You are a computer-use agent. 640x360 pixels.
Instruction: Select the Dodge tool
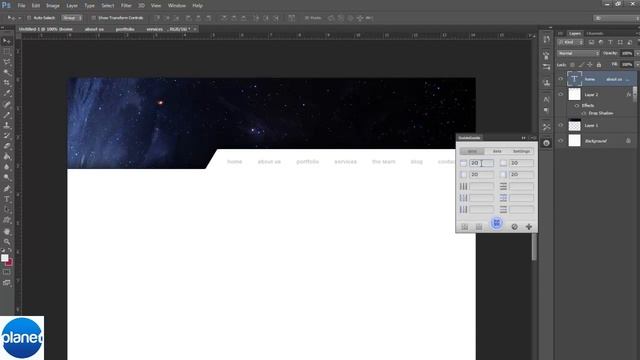pos(7,178)
